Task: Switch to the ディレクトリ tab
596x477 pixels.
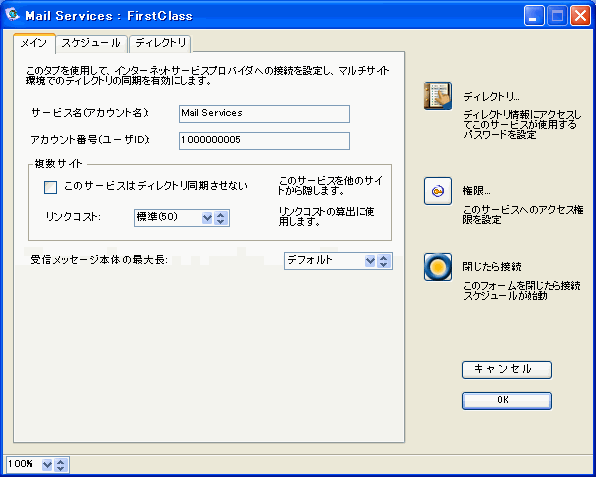Action: [160, 43]
